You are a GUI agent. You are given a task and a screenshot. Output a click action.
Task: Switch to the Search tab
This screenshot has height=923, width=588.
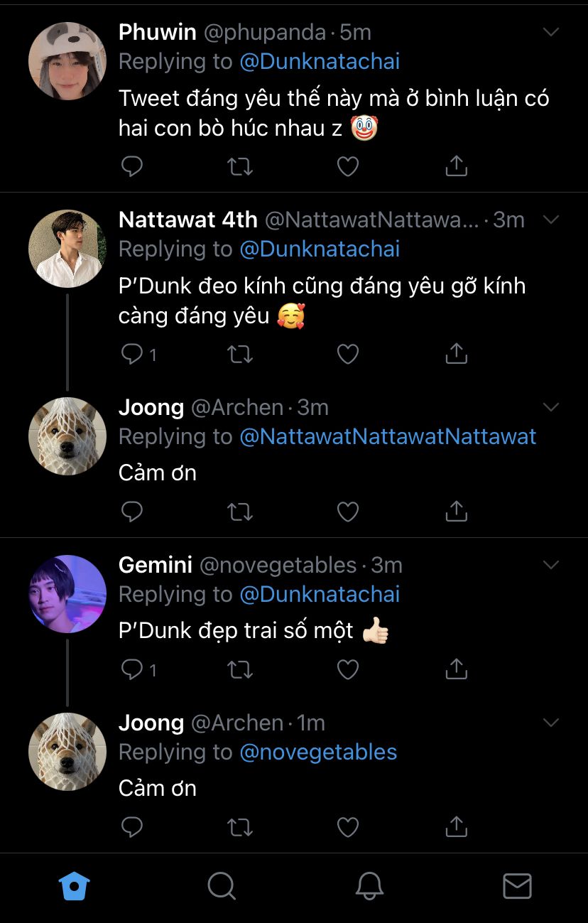coord(221,886)
